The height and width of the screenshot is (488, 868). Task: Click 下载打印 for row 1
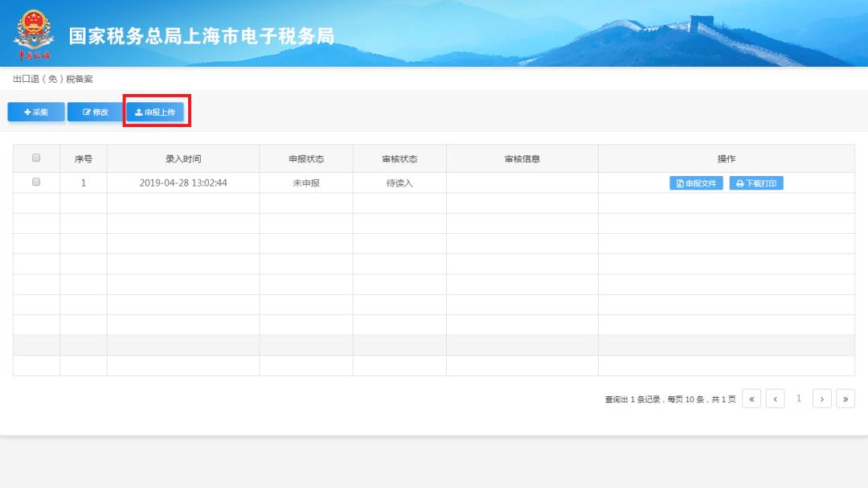(755, 183)
